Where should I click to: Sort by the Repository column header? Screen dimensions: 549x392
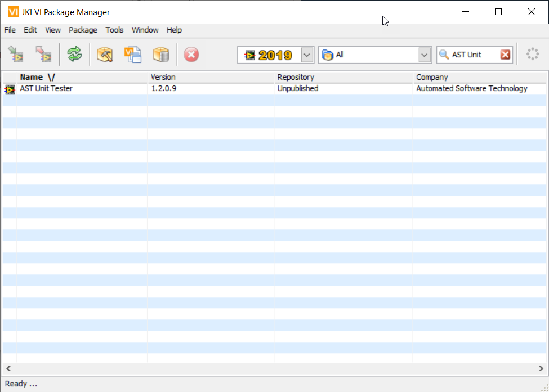pyautogui.click(x=343, y=77)
